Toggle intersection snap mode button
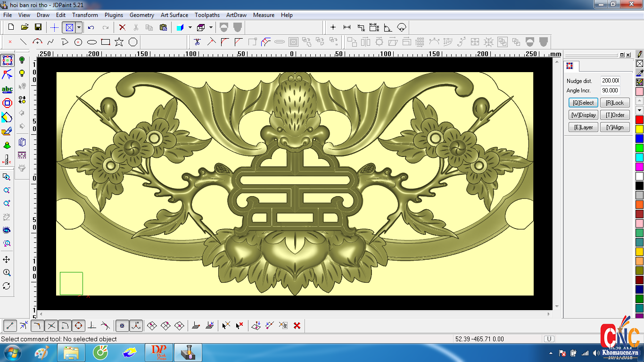This screenshot has width=644, height=362. [51, 325]
